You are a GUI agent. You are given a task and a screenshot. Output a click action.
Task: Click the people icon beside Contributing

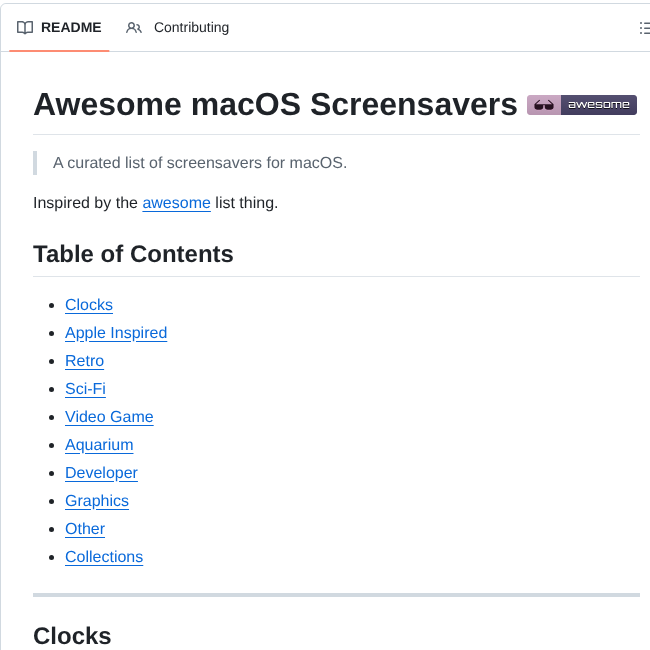coord(134,28)
